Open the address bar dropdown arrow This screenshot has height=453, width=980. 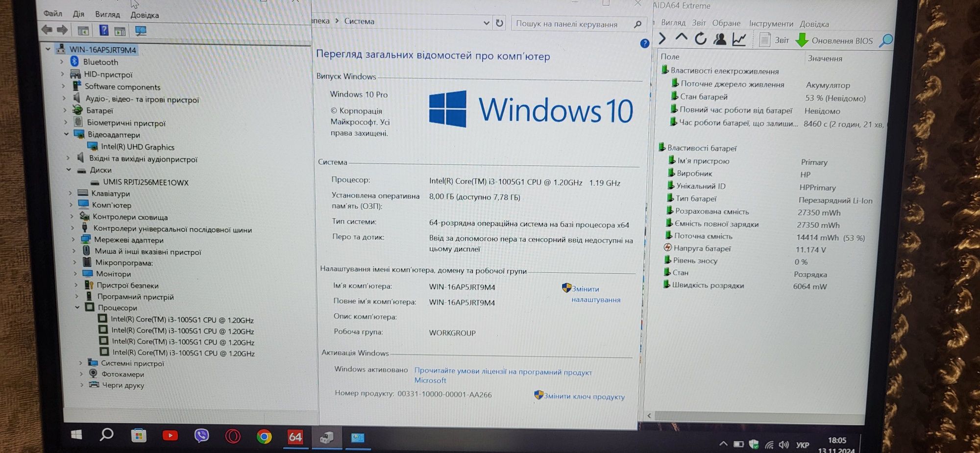click(x=486, y=23)
